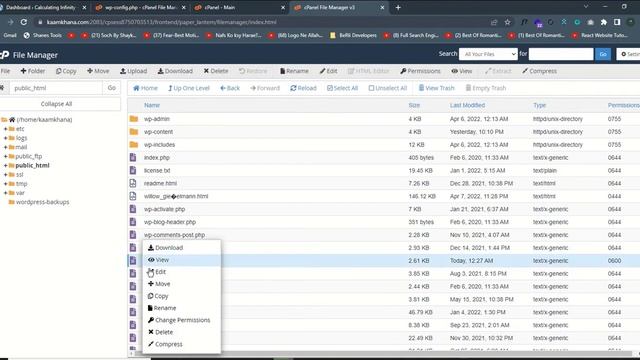
Task: Reload the file listing
Action: coord(303,88)
